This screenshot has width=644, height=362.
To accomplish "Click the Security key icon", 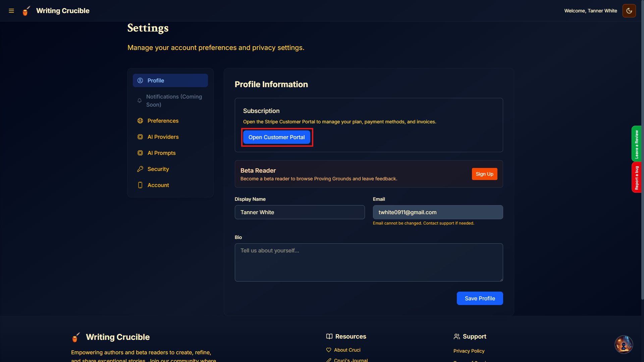I will [140, 169].
